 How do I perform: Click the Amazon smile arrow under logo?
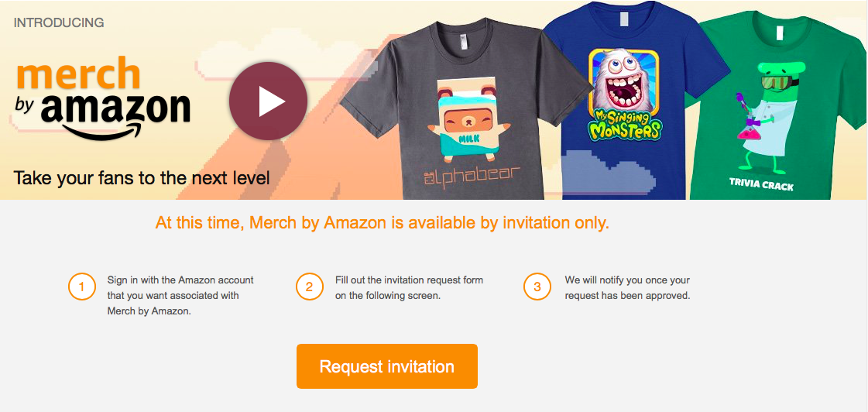pos(102,131)
